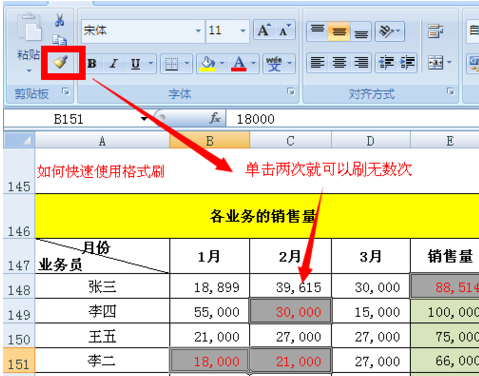Image resolution: width=479 pixels, height=376 pixels.
Task: Click the 1月 header cell
Action: 209,256
